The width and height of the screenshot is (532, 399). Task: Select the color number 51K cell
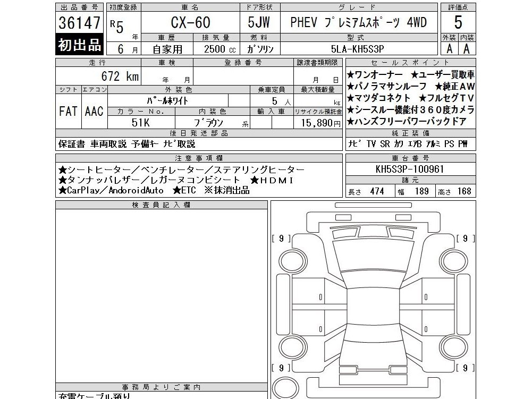point(141,123)
